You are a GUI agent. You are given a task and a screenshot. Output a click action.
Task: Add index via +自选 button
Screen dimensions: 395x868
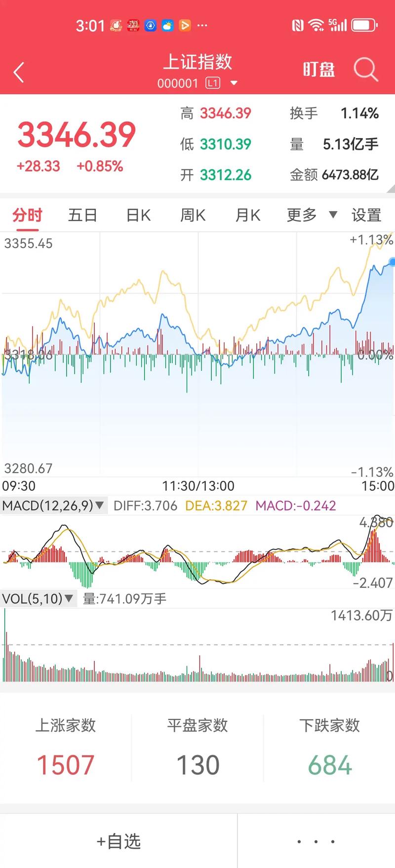tap(118, 841)
